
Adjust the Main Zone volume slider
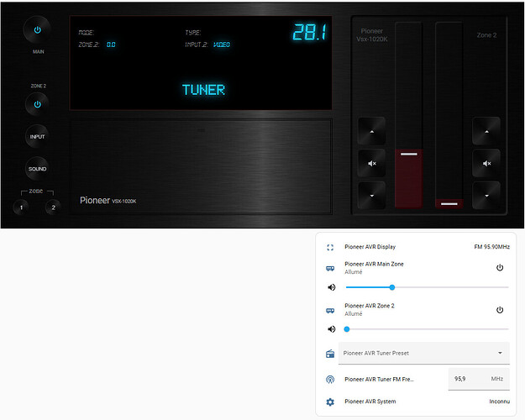coord(427,287)
